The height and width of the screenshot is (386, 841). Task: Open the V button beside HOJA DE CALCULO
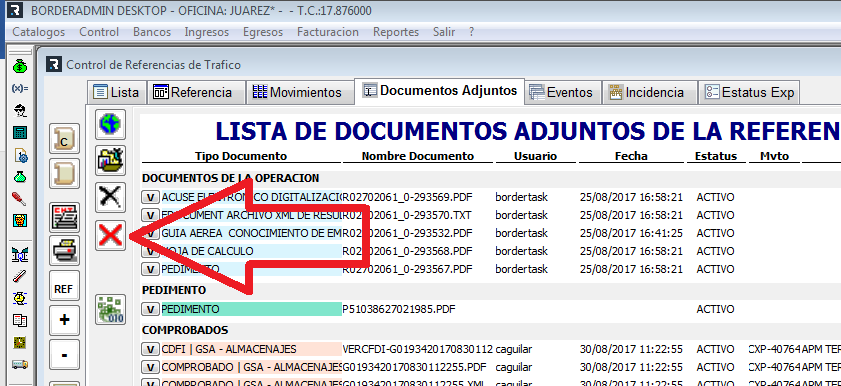pos(151,251)
